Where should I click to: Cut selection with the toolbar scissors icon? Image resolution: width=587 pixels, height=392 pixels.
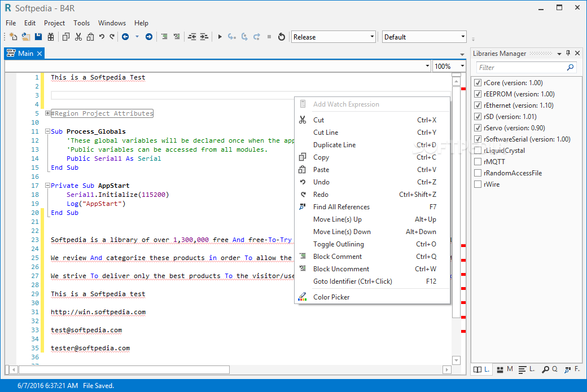click(x=78, y=37)
